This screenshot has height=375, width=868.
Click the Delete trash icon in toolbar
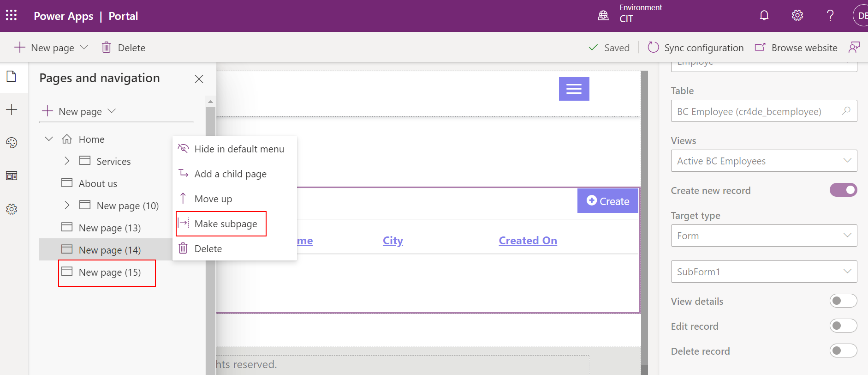(106, 47)
